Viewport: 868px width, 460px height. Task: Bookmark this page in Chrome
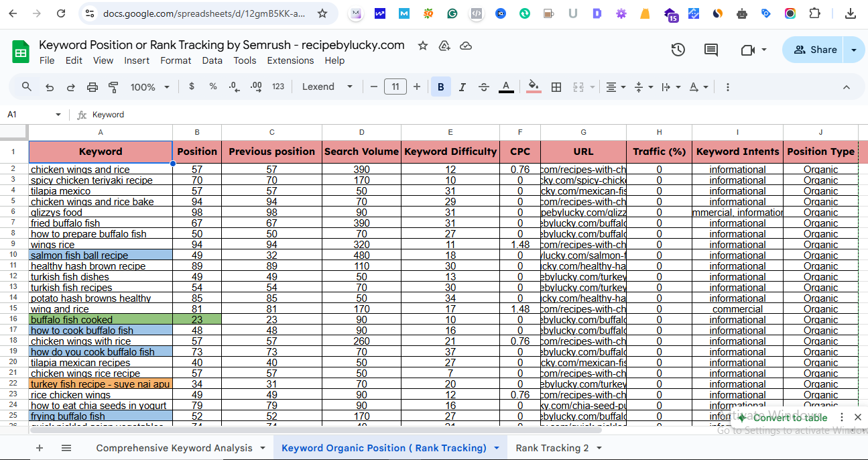322,13
